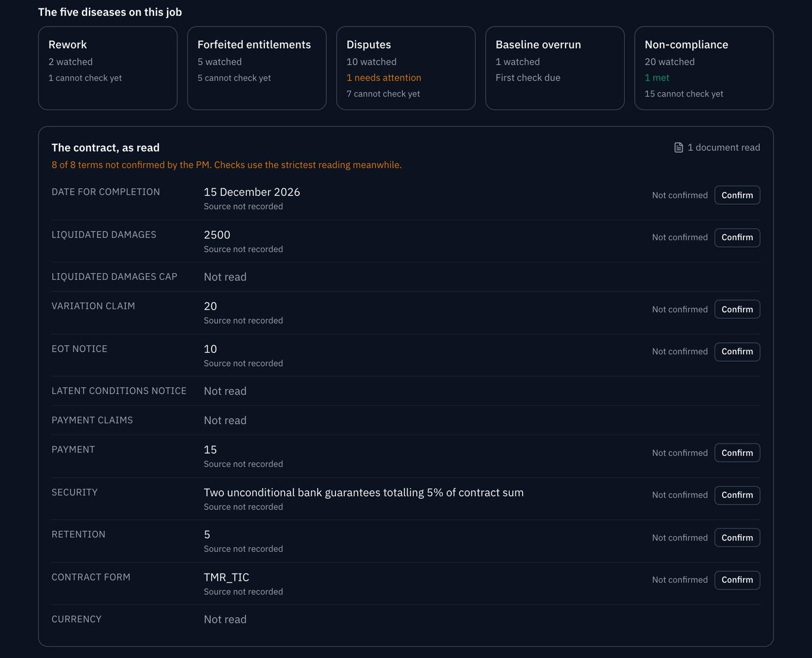Click 'Not read' for Latent Conditions Notice
This screenshot has height=658, width=812.
pos(225,391)
